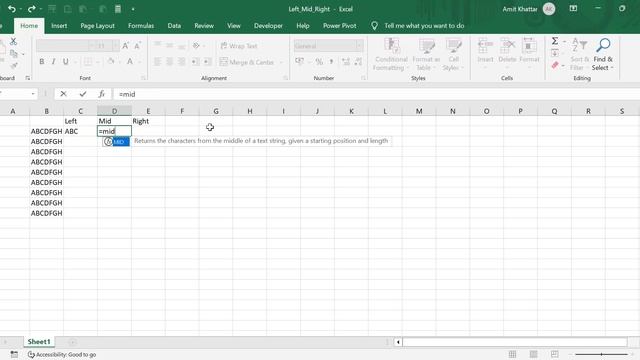Image resolution: width=640 pixels, height=360 pixels.
Task: Click the Clear eraser icon in Editing
Action: pos(555,65)
